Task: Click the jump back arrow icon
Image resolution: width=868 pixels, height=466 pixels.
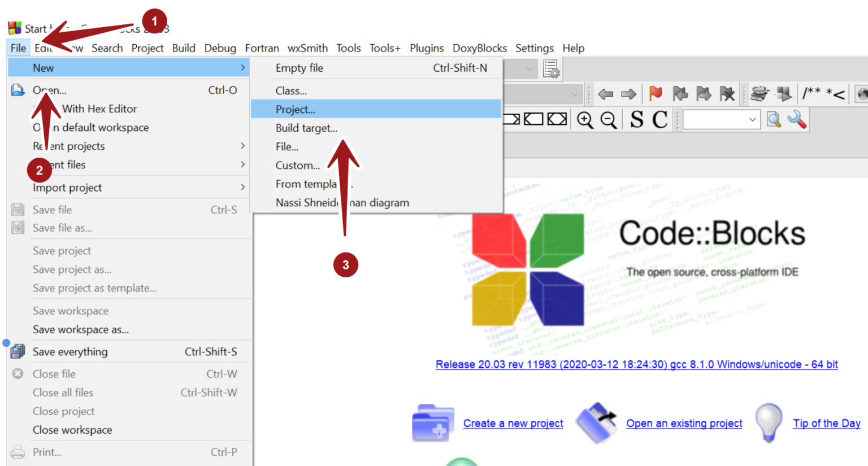Action: pyautogui.click(x=606, y=94)
